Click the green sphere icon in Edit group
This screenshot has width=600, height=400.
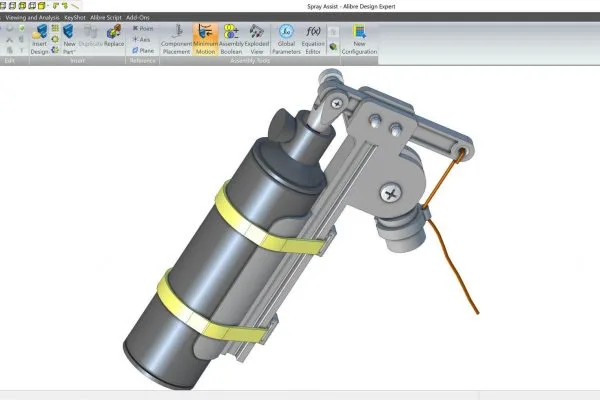[22, 28]
